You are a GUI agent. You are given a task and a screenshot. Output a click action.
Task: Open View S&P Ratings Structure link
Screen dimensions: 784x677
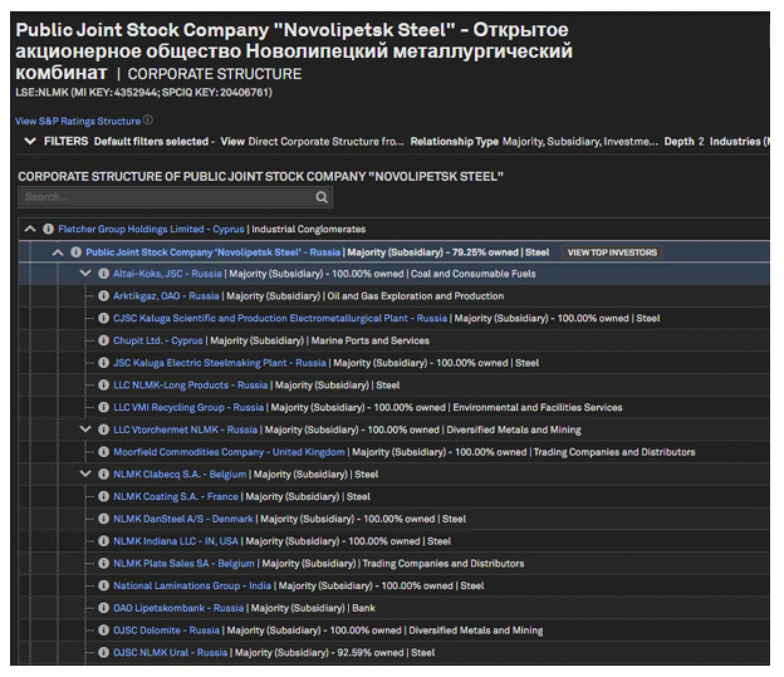(78, 121)
